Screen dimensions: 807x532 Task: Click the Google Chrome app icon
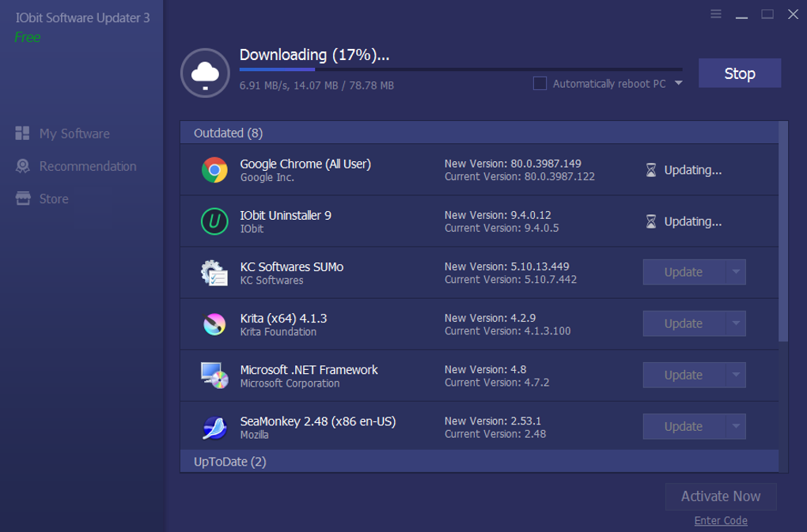tap(214, 170)
